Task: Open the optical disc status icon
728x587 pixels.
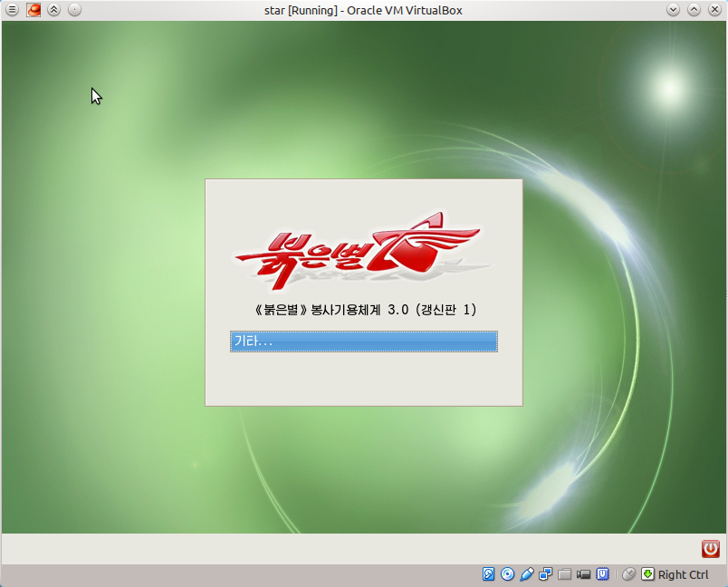Action: point(507,574)
